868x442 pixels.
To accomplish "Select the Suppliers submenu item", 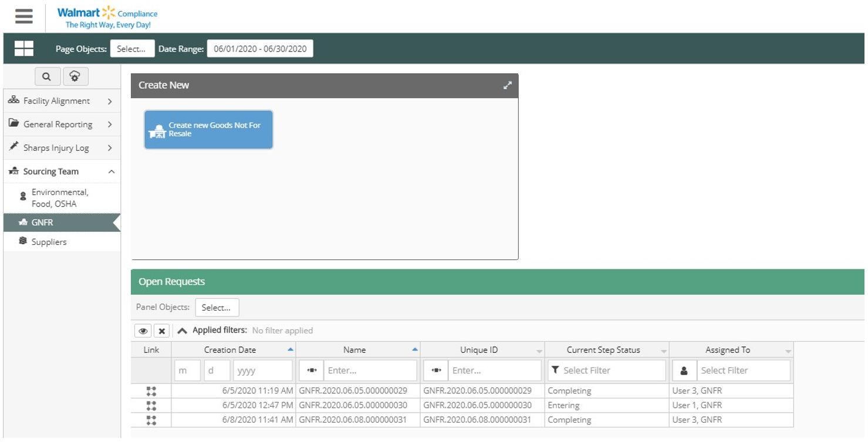I will coord(62,242).
